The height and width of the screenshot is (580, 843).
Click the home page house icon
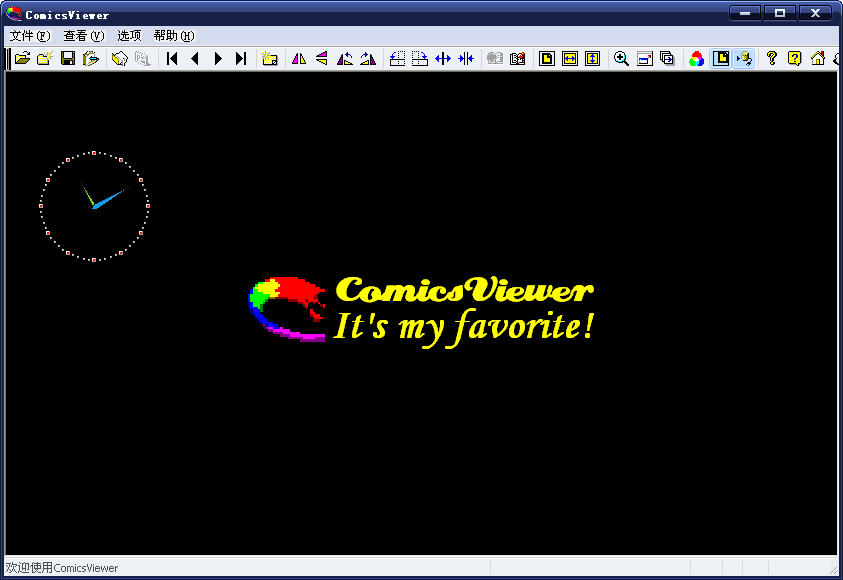click(x=818, y=58)
